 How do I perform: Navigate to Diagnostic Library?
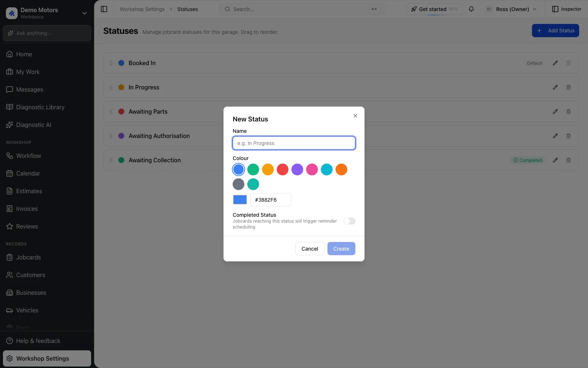pyautogui.click(x=47, y=107)
